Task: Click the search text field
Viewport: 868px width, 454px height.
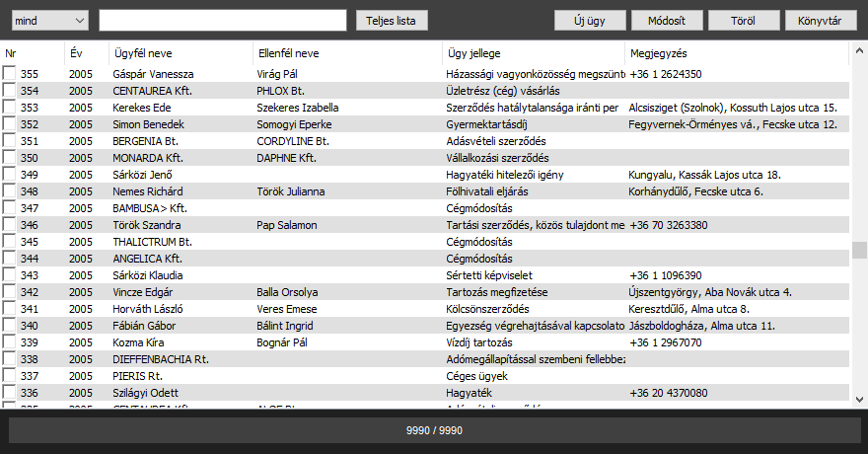Action: 222,20
